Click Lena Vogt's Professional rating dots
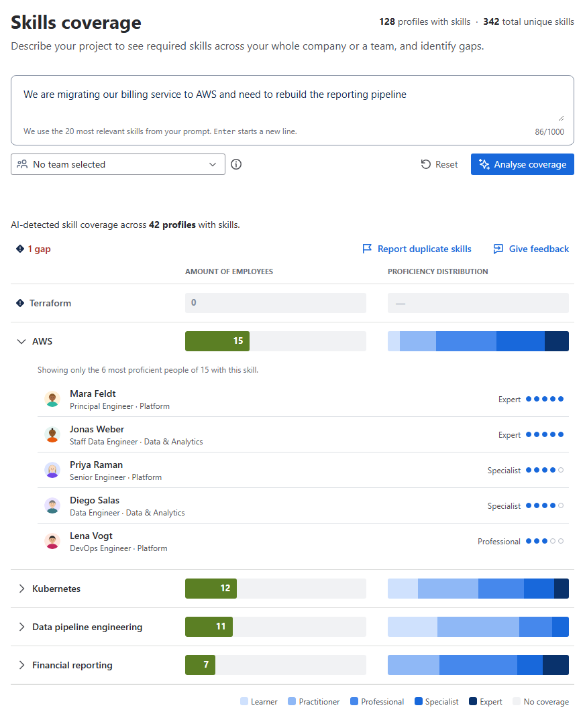 pos(545,541)
